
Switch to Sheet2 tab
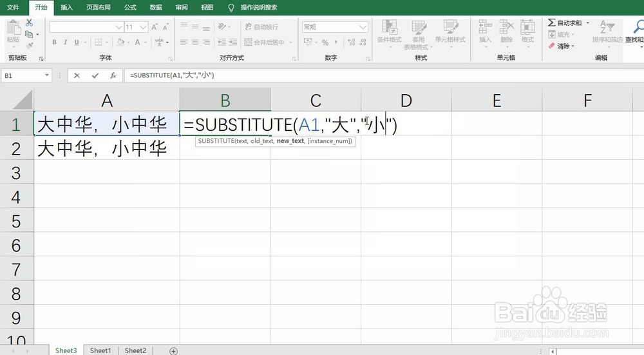[135, 350]
